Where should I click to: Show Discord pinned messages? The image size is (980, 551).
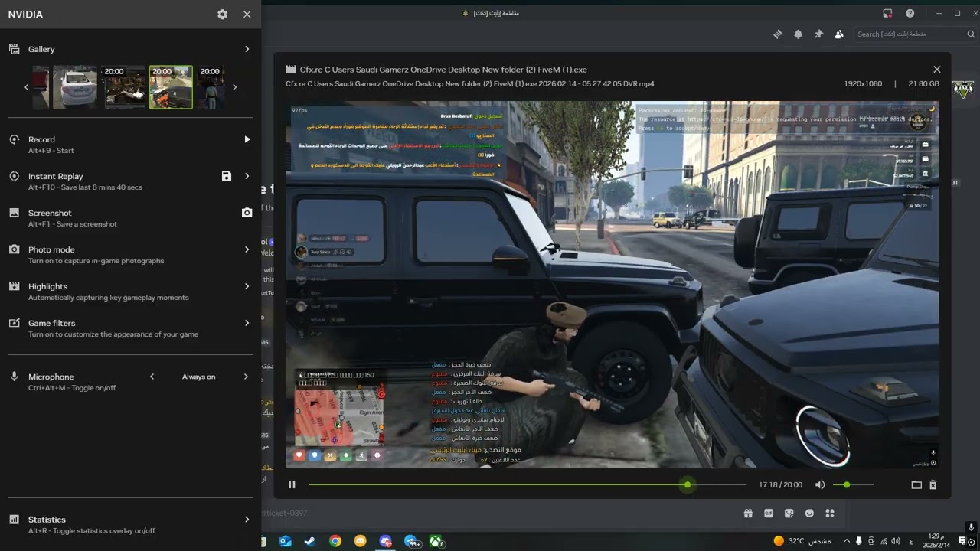pos(818,34)
